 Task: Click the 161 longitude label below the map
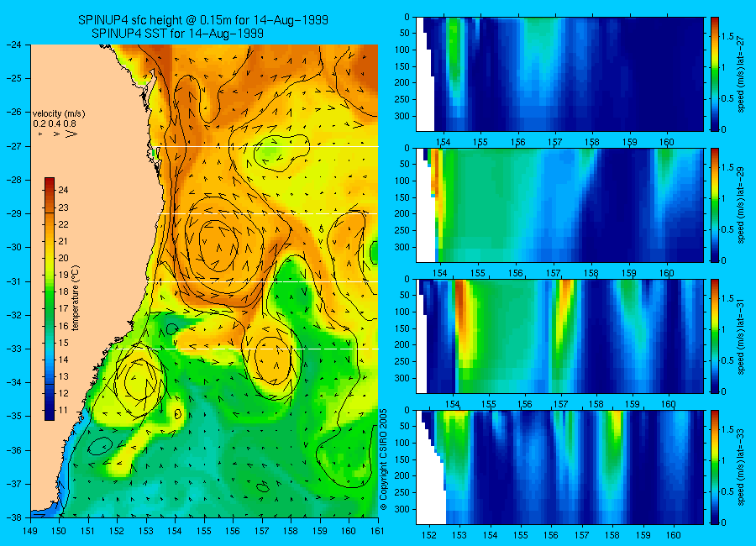[377, 531]
